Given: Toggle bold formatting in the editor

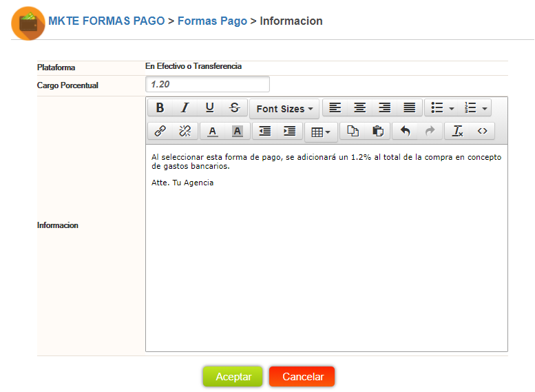Looking at the screenshot, I should click(x=160, y=108).
